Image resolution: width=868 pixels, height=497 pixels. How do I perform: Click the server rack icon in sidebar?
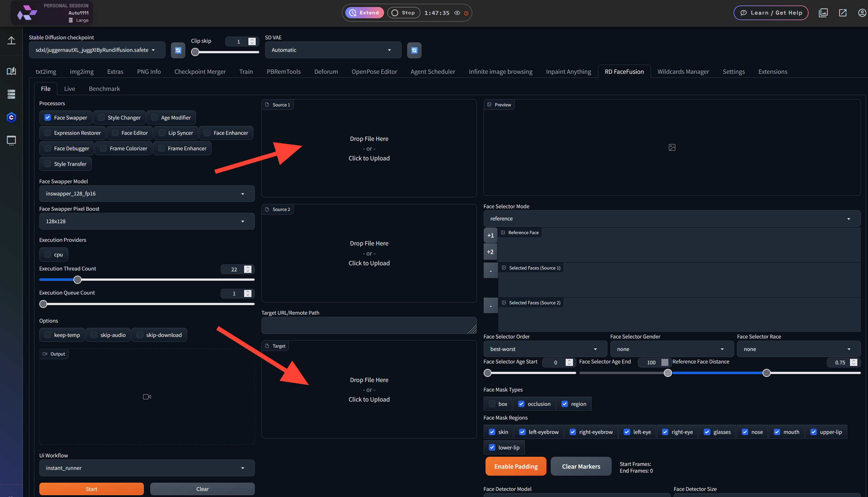point(11,94)
